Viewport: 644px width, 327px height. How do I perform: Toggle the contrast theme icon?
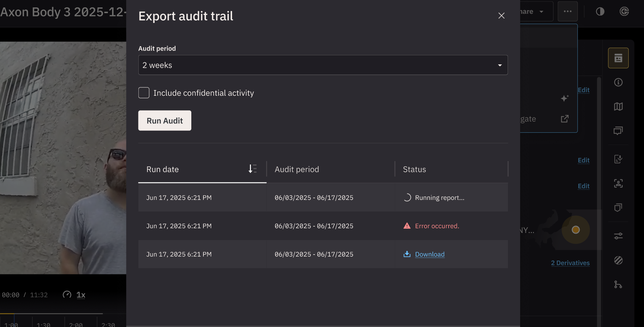tap(600, 11)
